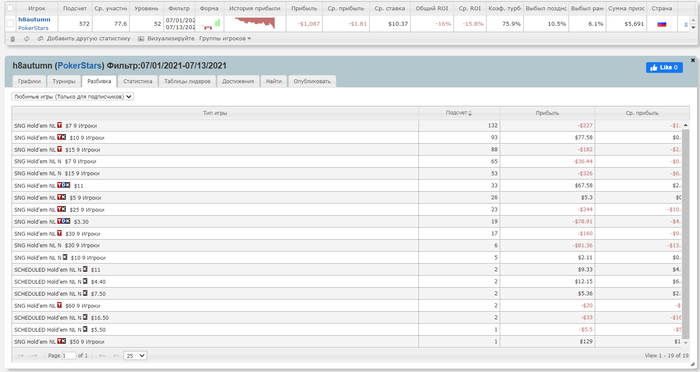Click the next page pager icon
Viewport: 700px width, 372px height.
[x=102, y=355]
